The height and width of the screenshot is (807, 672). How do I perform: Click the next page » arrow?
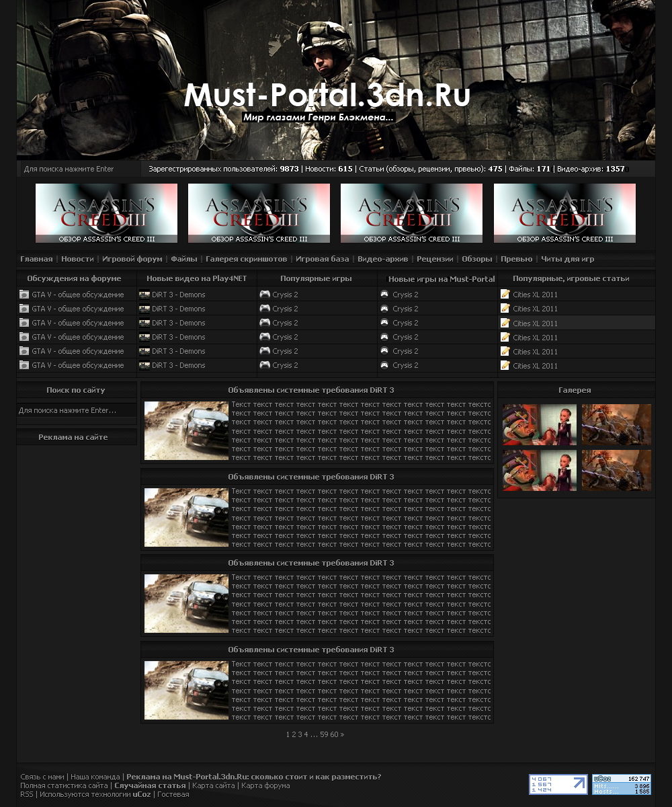tap(342, 734)
